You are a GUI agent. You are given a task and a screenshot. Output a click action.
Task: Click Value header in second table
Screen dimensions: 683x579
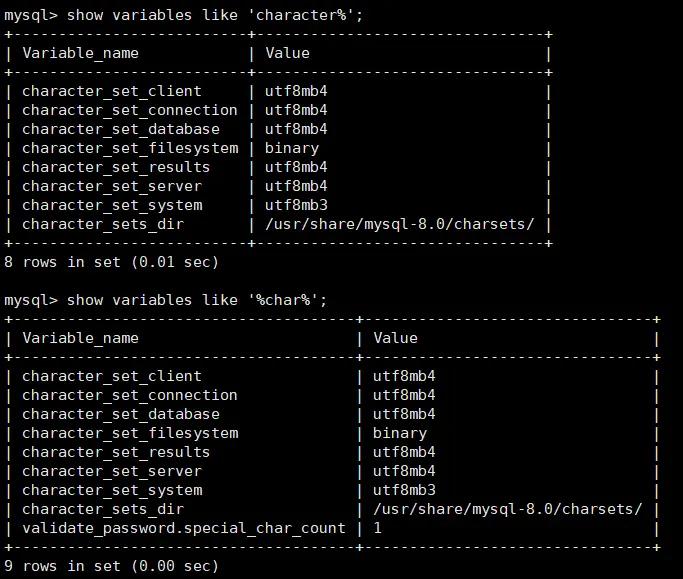[x=395, y=338]
